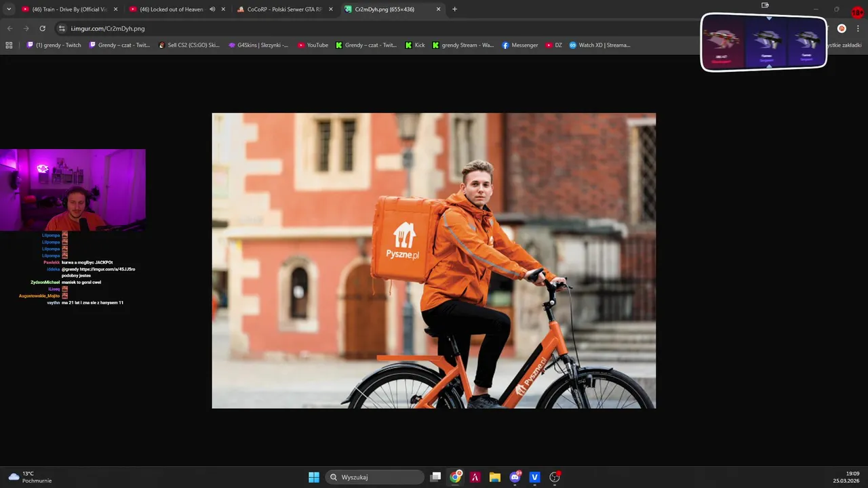This screenshot has width=868, height=488.
Task: Open the Kick bookmark
Action: click(415, 45)
